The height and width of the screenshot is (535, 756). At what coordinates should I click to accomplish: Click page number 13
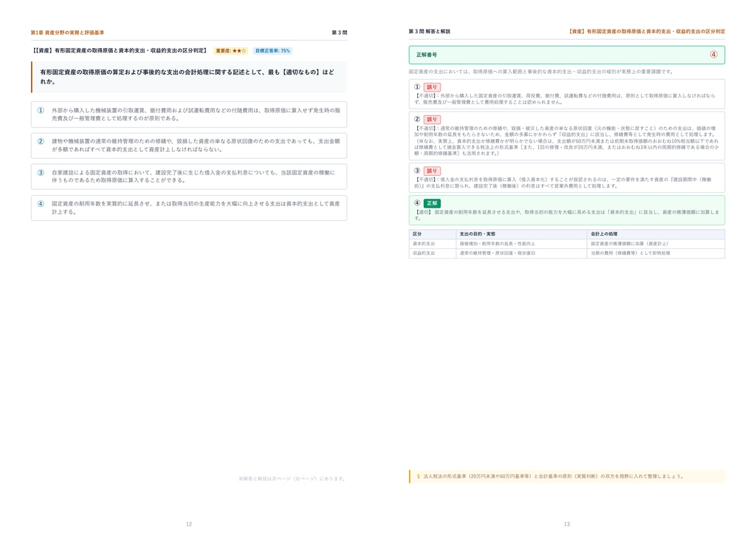click(x=567, y=524)
